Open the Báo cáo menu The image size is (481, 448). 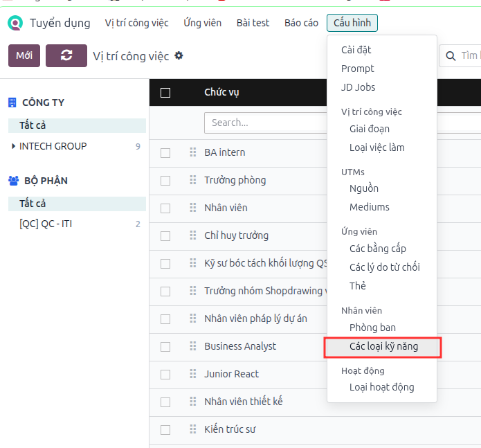pyautogui.click(x=301, y=23)
